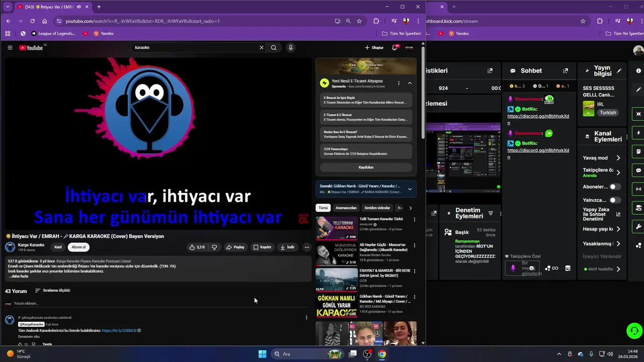The width and height of the screenshot is (644, 362).
Task: Open bit.ly link in pinned comment
Action: point(119,330)
